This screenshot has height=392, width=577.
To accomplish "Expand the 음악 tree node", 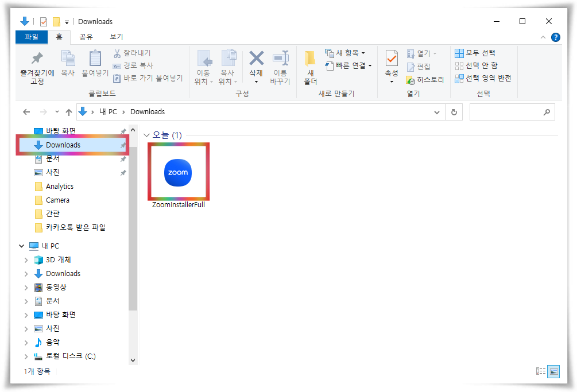I will pyautogui.click(x=26, y=343).
